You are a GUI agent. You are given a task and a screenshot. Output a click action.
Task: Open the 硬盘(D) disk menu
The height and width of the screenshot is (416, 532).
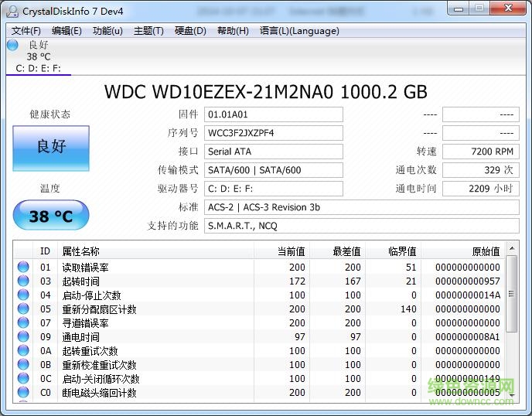190,31
